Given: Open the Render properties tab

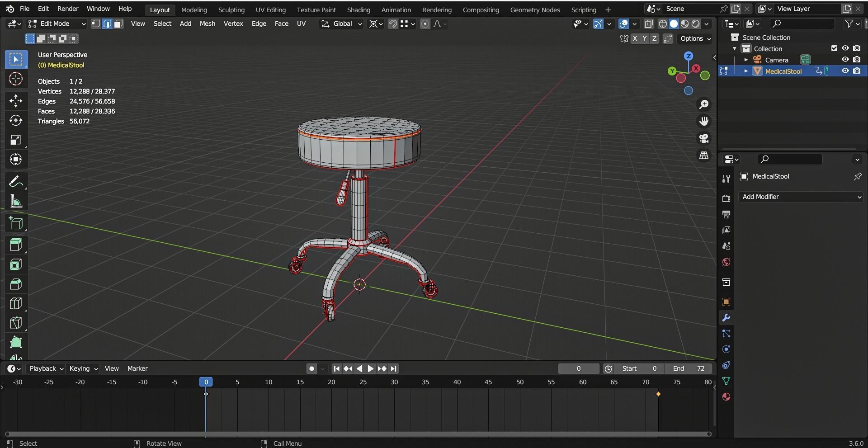Looking at the screenshot, I should click(x=726, y=198).
